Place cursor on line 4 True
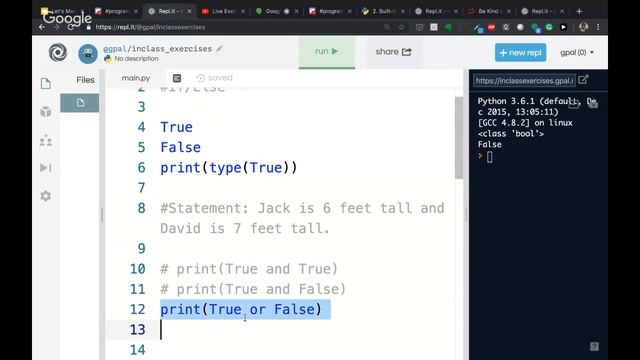 pyautogui.click(x=176, y=127)
